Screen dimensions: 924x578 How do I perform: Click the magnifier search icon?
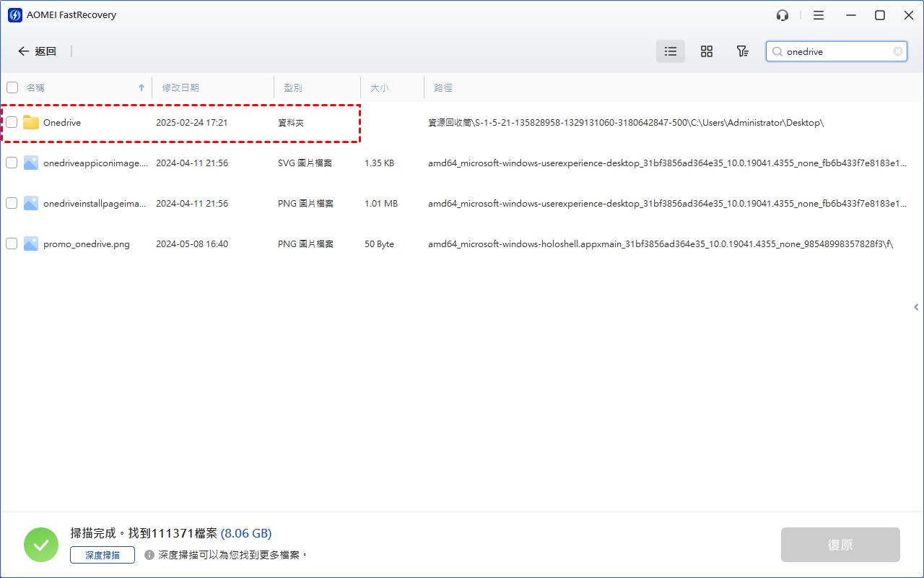pos(777,51)
